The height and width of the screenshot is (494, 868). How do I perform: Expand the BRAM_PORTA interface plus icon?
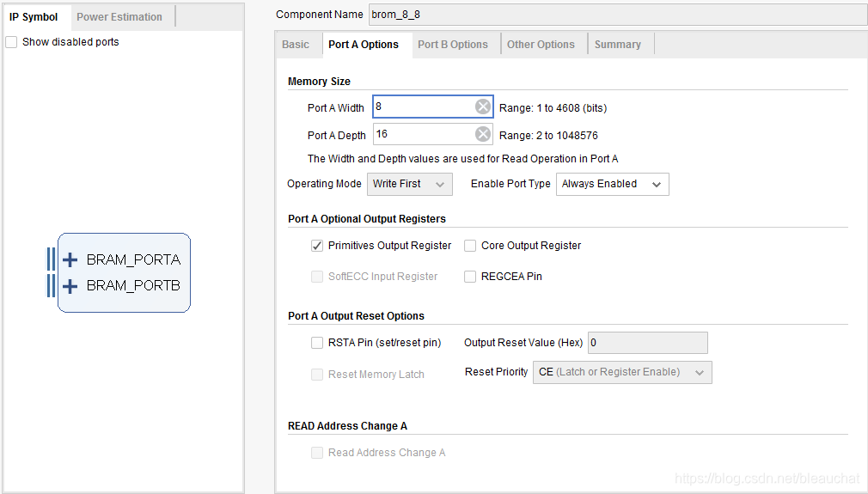[x=70, y=259]
